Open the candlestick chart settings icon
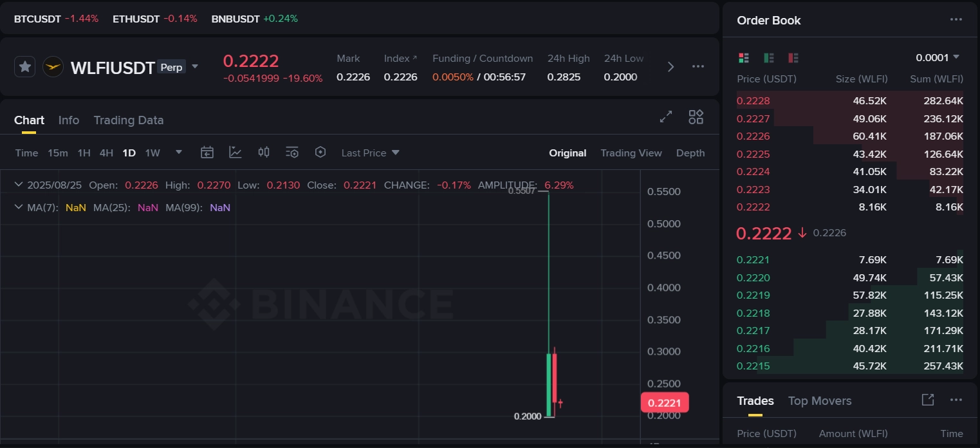This screenshot has height=448, width=980. click(263, 152)
